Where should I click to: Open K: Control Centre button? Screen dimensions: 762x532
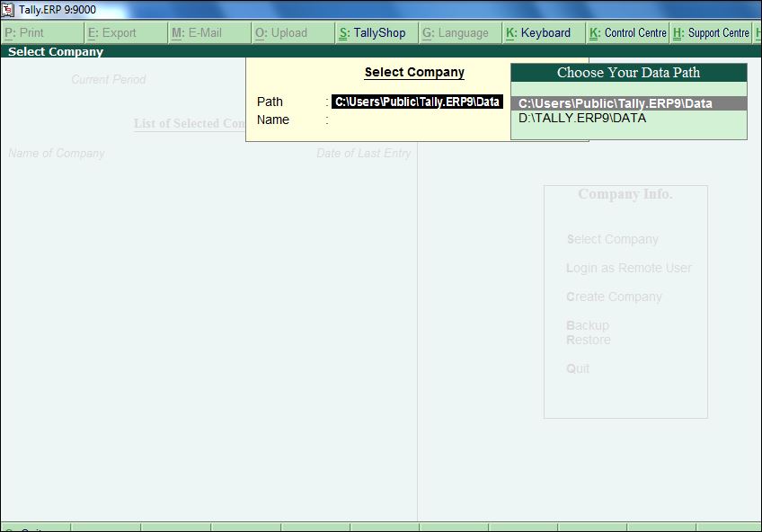(627, 33)
